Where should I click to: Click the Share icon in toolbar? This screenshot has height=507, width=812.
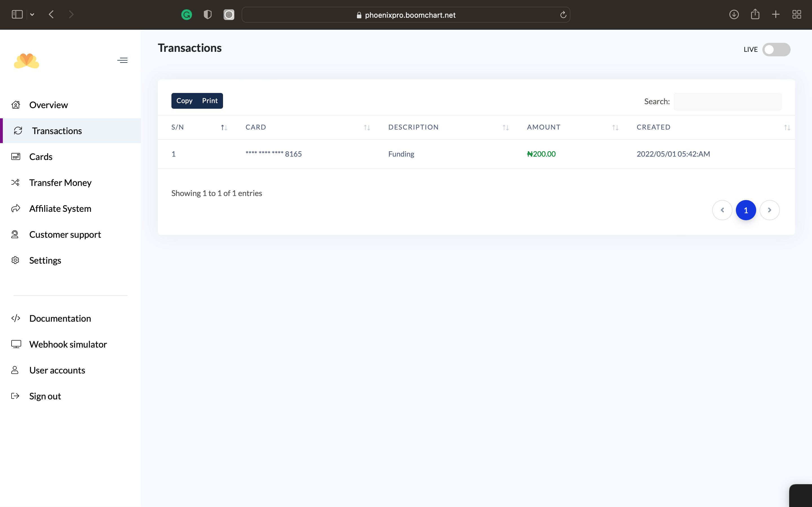[755, 14]
